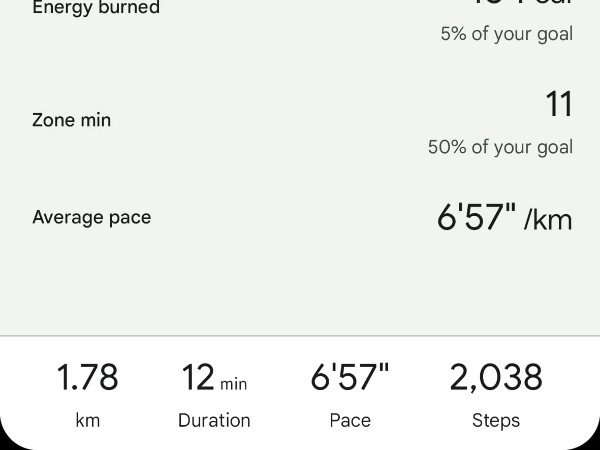Select the 5% of your goal text
The width and height of the screenshot is (600, 450).
point(507,34)
